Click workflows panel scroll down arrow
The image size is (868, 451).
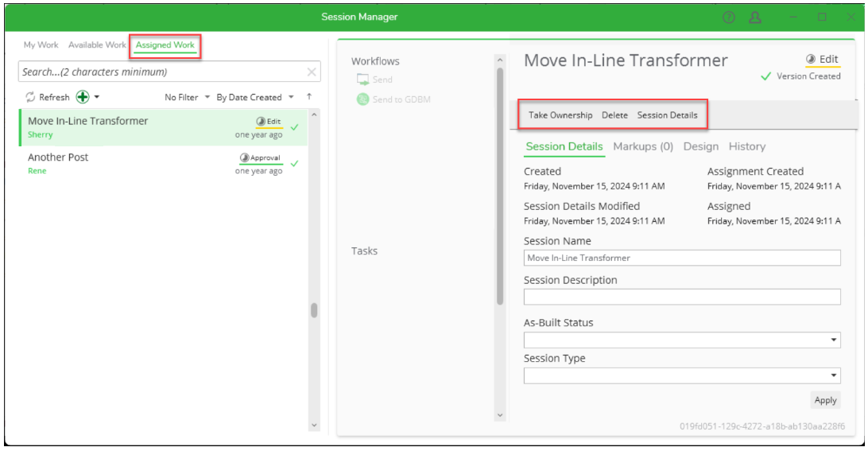(500, 415)
